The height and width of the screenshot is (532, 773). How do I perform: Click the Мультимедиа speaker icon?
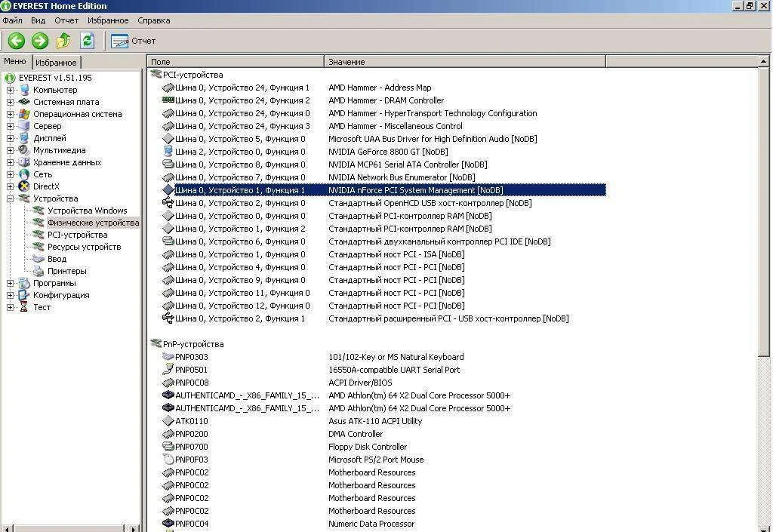(x=24, y=150)
